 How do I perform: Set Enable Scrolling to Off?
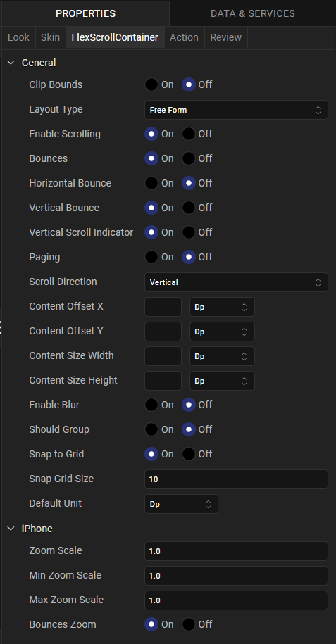tap(189, 134)
